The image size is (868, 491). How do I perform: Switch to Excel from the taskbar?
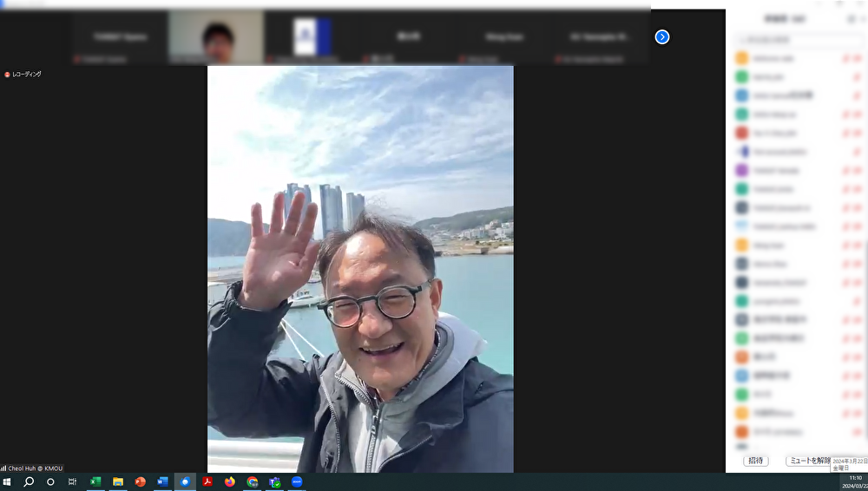click(x=95, y=481)
